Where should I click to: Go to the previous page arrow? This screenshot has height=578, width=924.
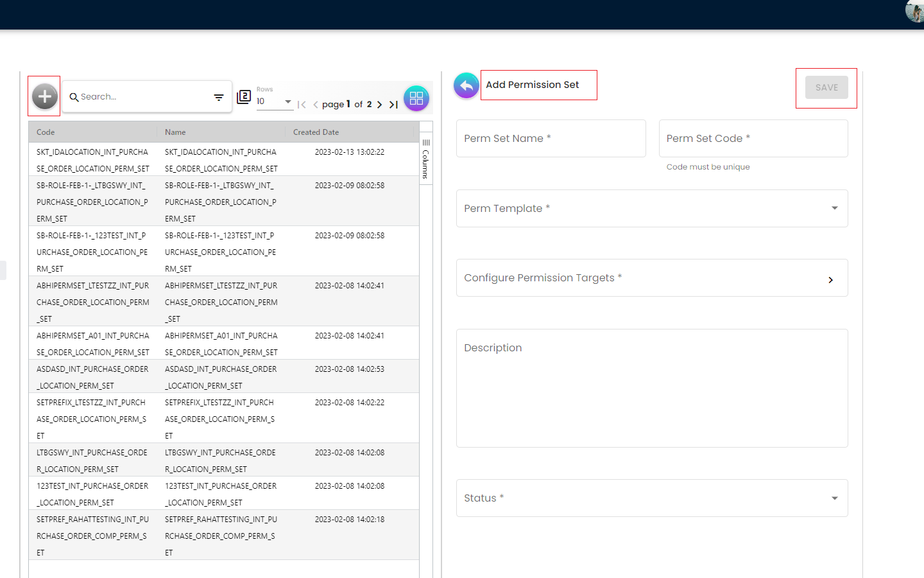coord(316,105)
